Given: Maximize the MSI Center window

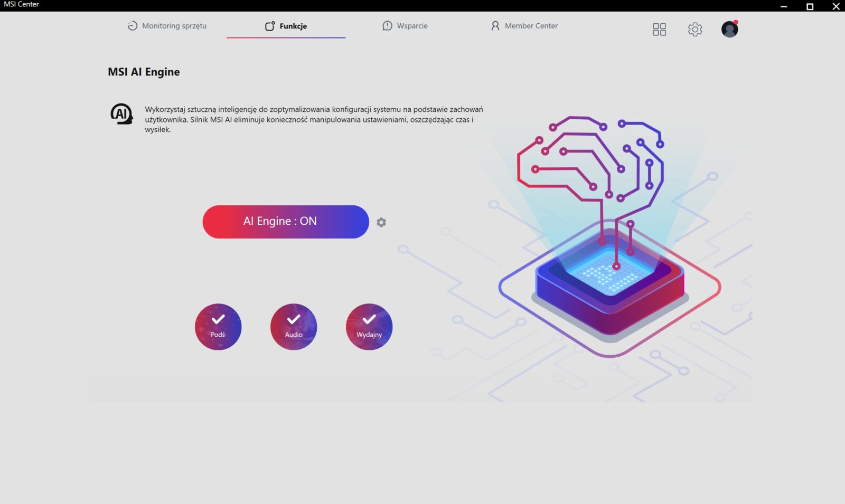Looking at the screenshot, I should coord(810,6).
